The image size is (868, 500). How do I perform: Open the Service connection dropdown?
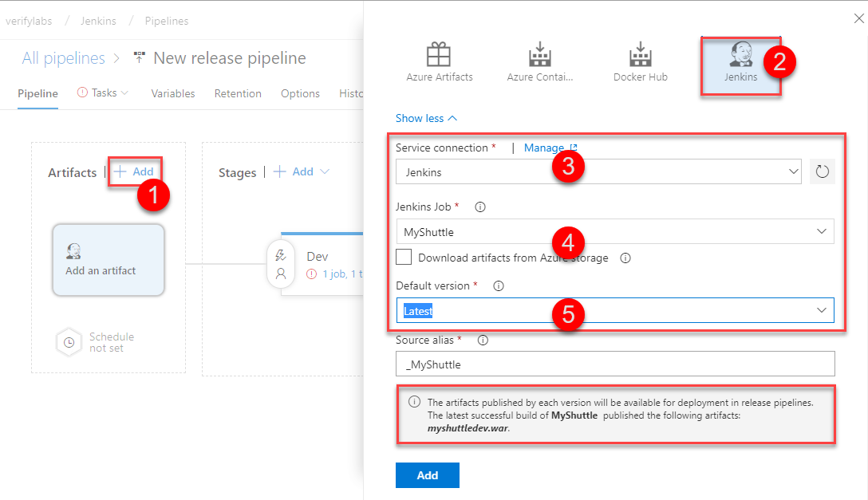pos(598,172)
